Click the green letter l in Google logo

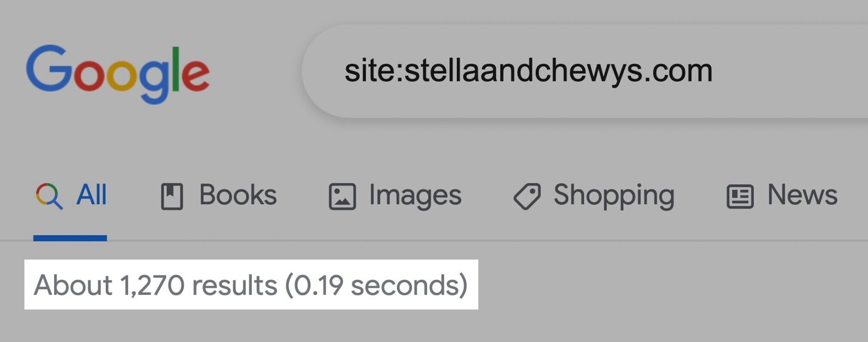click(175, 69)
